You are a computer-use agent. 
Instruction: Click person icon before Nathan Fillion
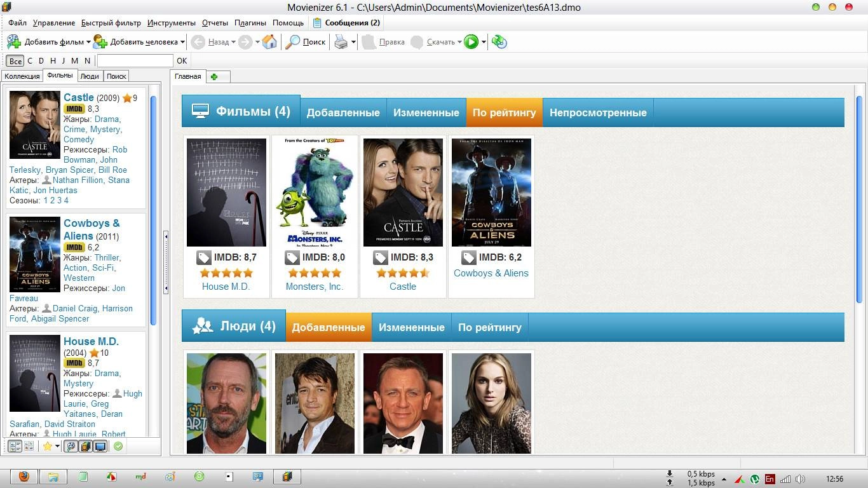coord(46,180)
